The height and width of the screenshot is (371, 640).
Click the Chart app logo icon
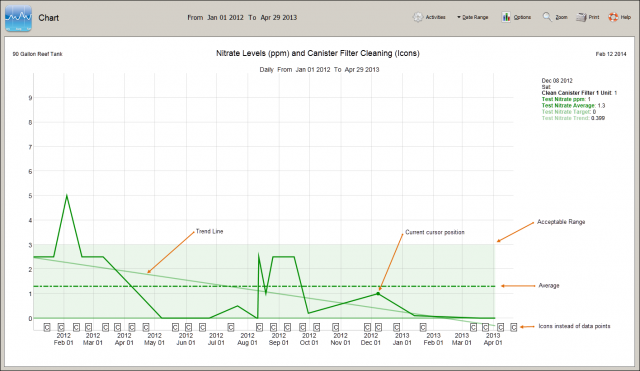pyautogui.click(x=18, y=18)
